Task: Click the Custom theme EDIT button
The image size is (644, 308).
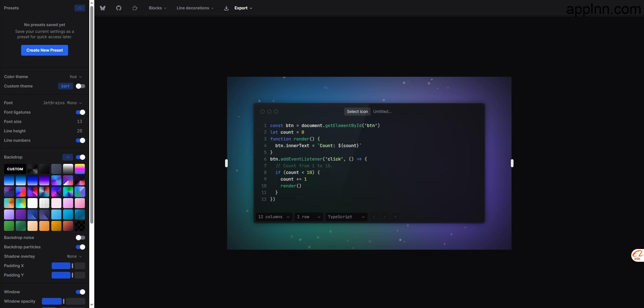Action: 65,86
